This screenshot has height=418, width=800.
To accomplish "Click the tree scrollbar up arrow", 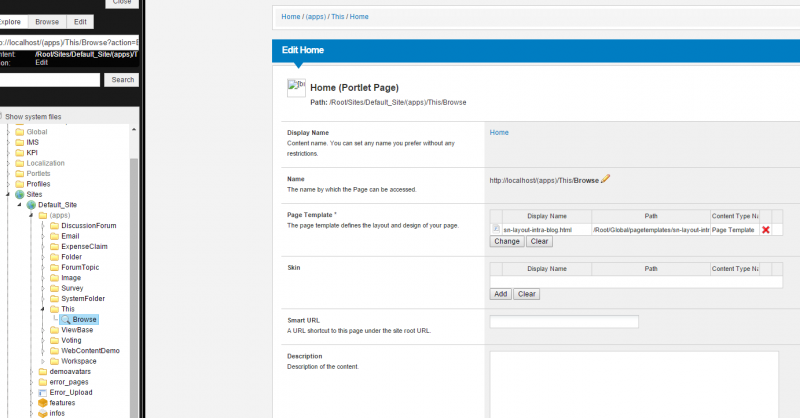I will click(134, 130).
